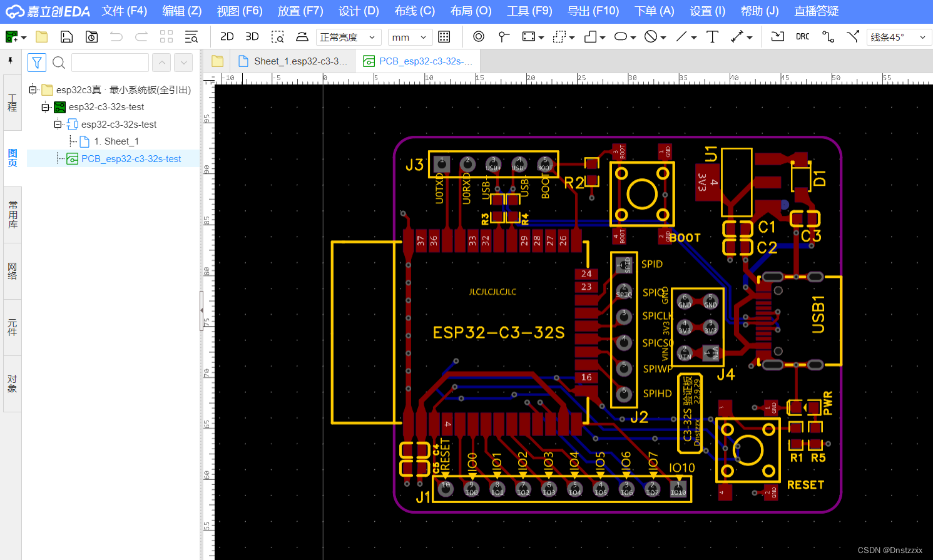Select the dimension measurement tool
Image resolution: width=933 pixels, height=560 pixels.
pos(737,37)
